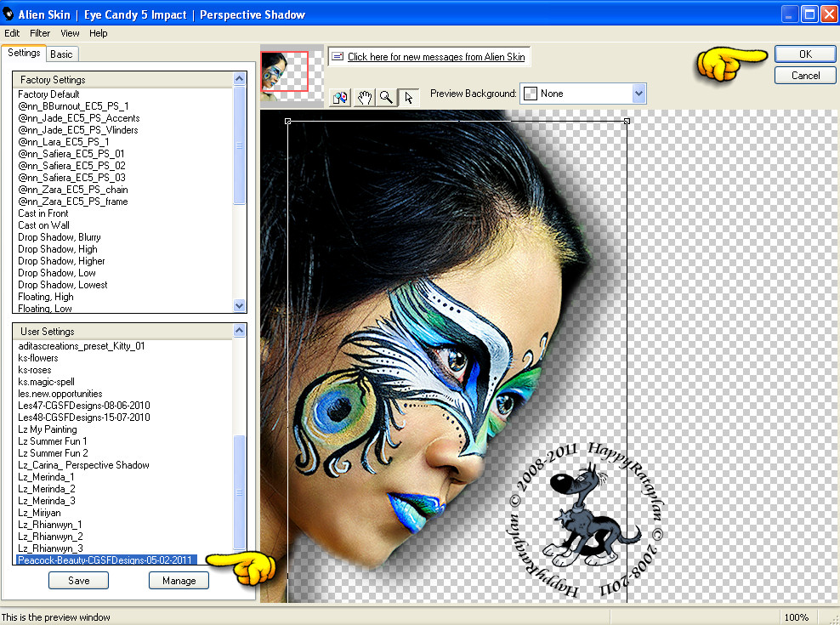Select Lz_Rhianwyn_3 user setting

(x=50, y=548)
